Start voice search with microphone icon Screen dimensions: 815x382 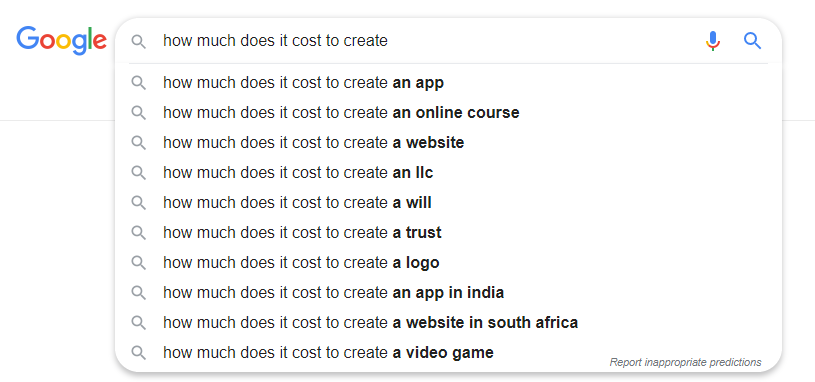tap(713, 41)
